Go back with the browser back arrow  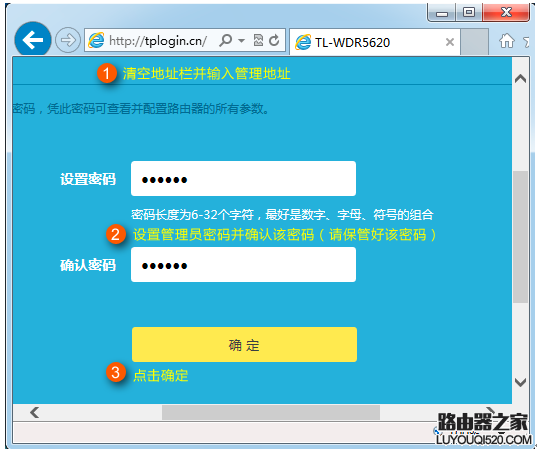[33, 40]
